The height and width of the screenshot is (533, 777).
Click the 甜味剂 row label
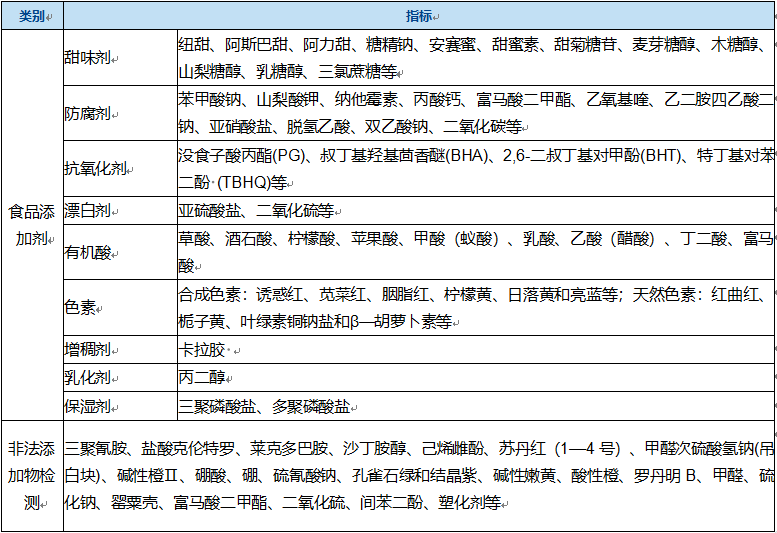[88, 58]
